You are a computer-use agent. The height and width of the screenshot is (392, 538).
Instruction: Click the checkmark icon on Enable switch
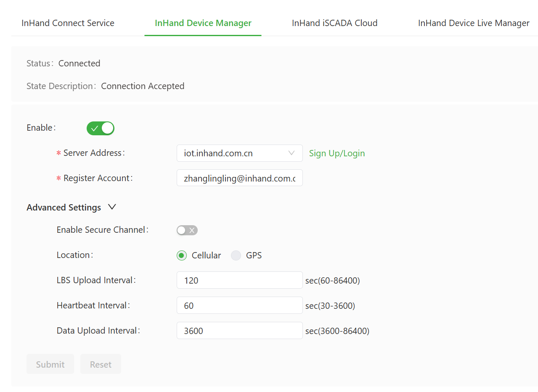pos(95,129)
